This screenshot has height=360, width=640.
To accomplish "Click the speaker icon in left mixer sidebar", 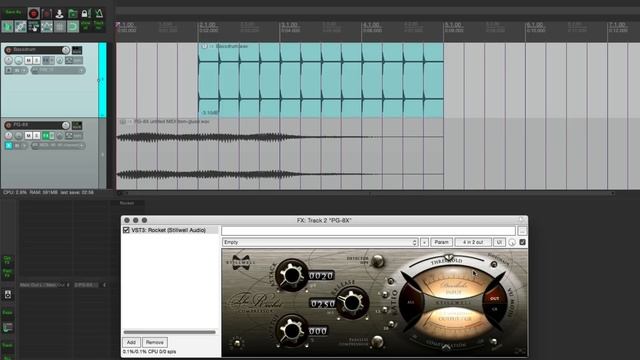I will click(x=8, y=295).
